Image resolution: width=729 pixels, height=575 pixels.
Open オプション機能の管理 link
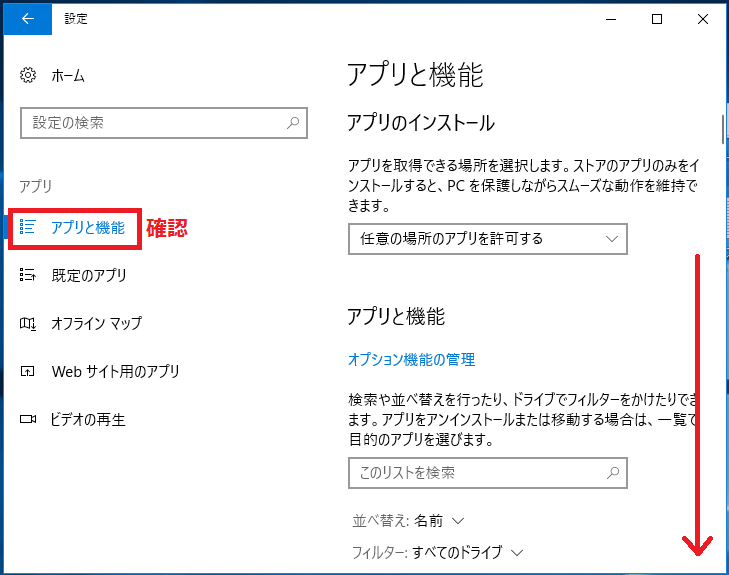[x=411, y=359]
